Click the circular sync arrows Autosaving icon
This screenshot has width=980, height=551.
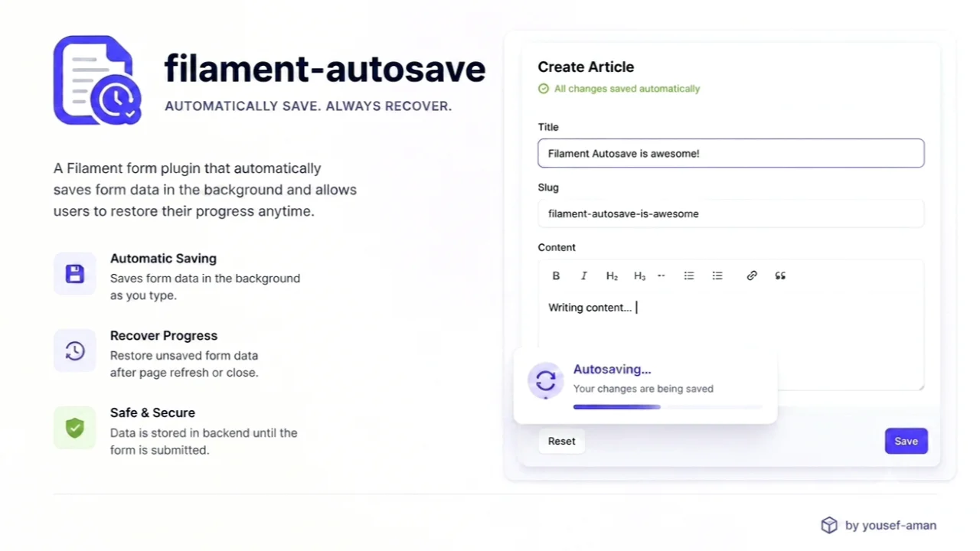(x=546, y=380)
